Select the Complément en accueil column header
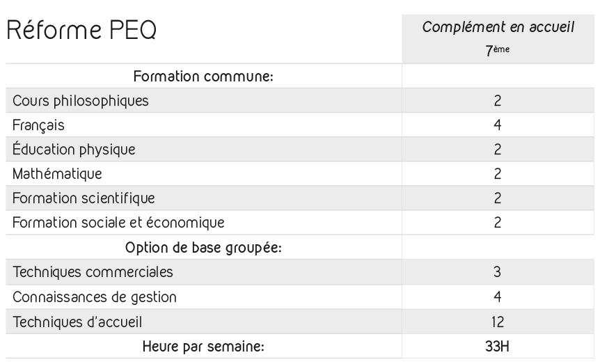The width and height of the screenshot is (600, 364). coord(498,26)
